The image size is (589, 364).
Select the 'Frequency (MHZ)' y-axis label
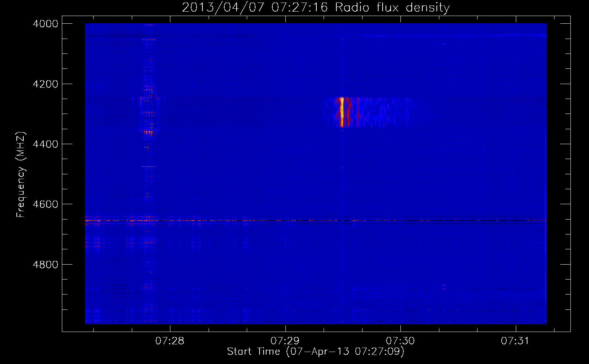coord(21,175)
